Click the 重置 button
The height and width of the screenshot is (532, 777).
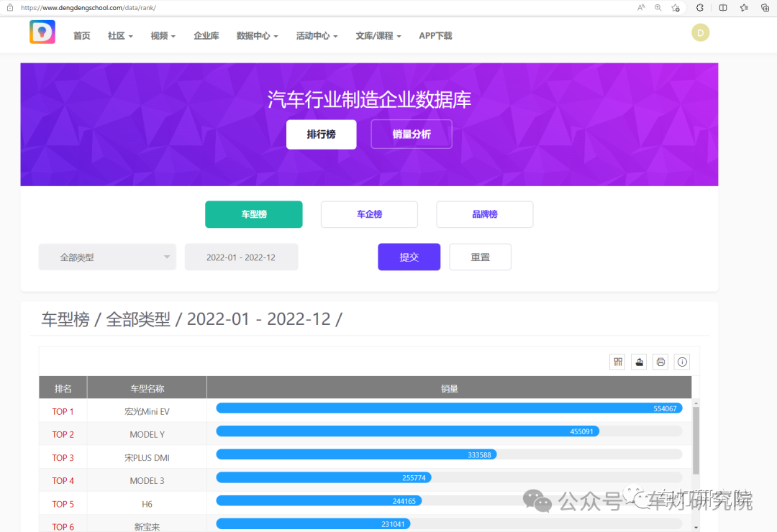[480, 257]
